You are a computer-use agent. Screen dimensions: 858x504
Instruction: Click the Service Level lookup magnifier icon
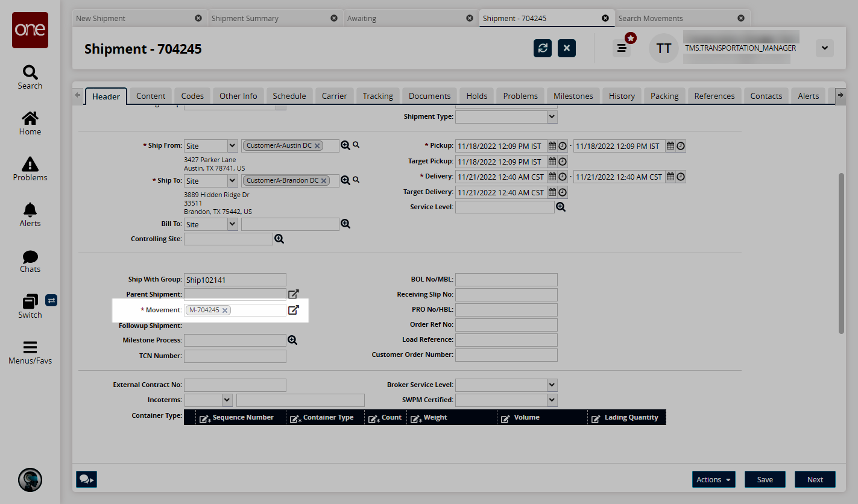(x=561, y=207)
